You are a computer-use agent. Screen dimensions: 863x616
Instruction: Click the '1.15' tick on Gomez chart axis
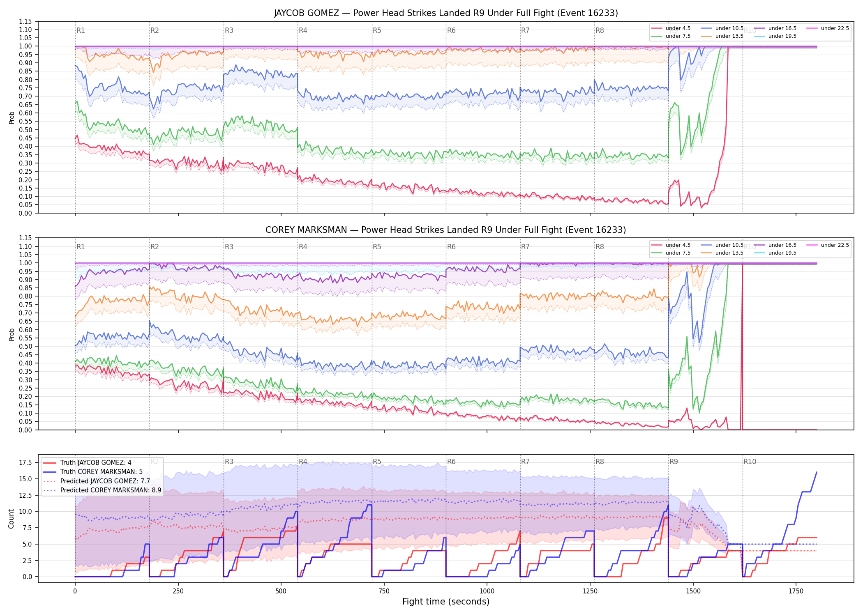[x=25, y=21]
